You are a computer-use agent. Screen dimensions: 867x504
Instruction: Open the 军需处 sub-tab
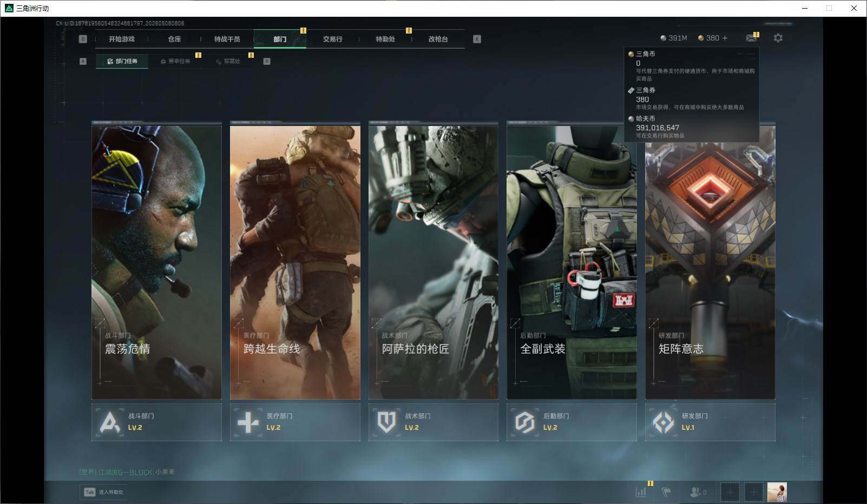pos(228,61)
